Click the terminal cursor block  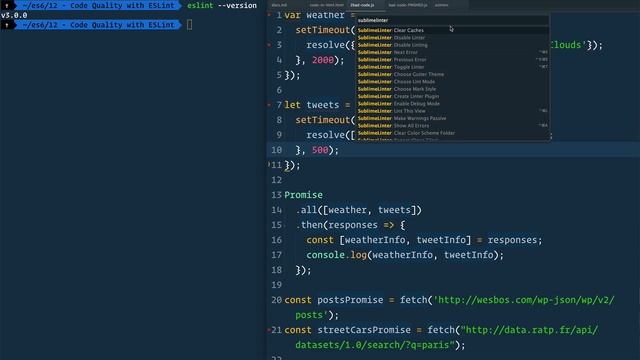[x=189, y=25]
